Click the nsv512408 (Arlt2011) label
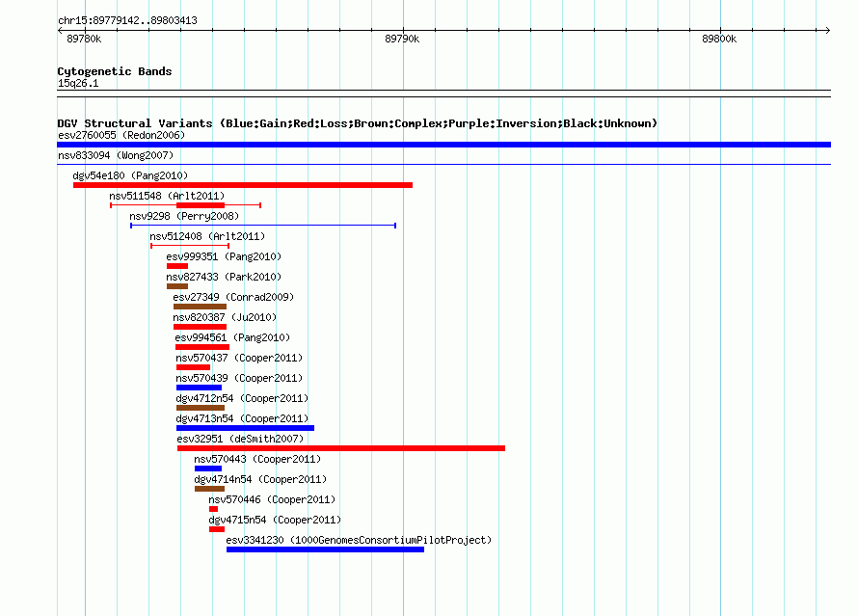This screenshot has height=616, width=858. pos(207,236)
